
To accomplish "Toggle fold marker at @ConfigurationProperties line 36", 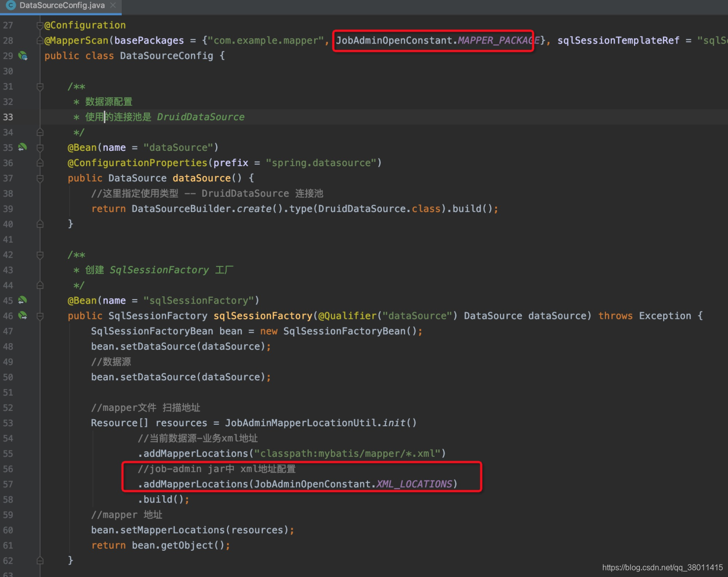I will [40, 163].
